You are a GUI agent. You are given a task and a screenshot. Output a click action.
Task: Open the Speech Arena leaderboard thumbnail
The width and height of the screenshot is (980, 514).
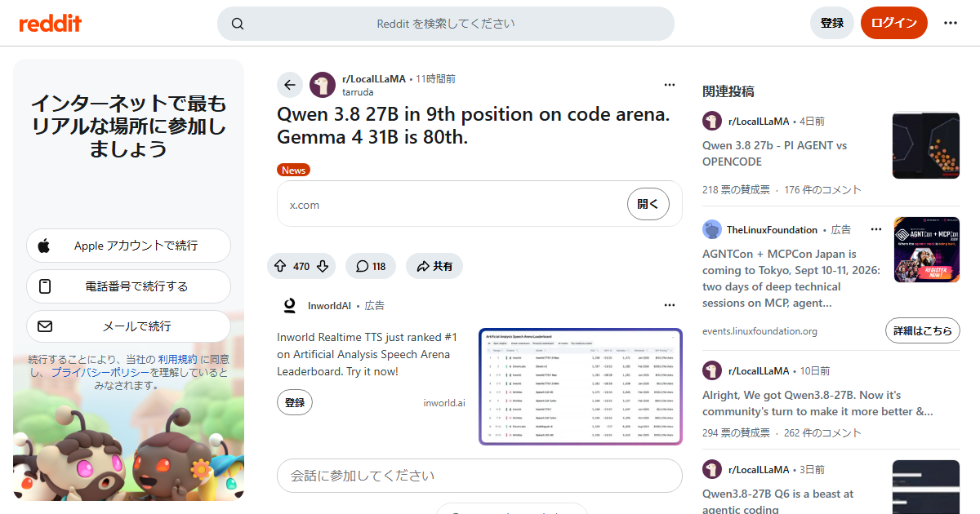pyautogui.click(x=581, y=387)
